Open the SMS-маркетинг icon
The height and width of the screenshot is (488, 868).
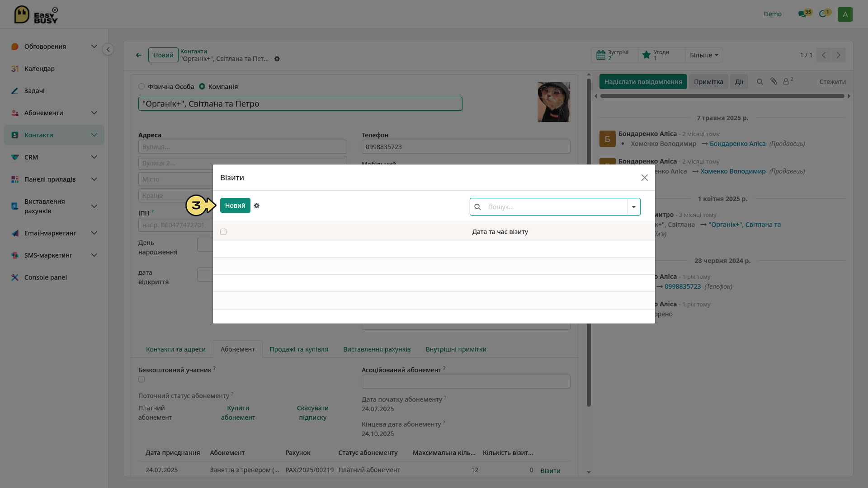click(15, 255)
